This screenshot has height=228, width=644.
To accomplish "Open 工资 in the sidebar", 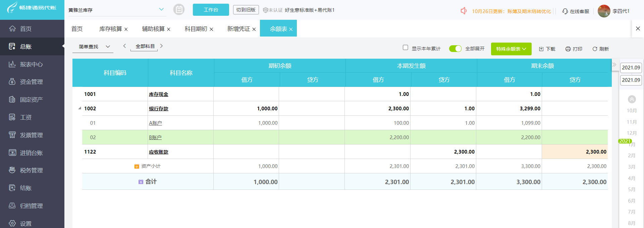I will (32, 117).
